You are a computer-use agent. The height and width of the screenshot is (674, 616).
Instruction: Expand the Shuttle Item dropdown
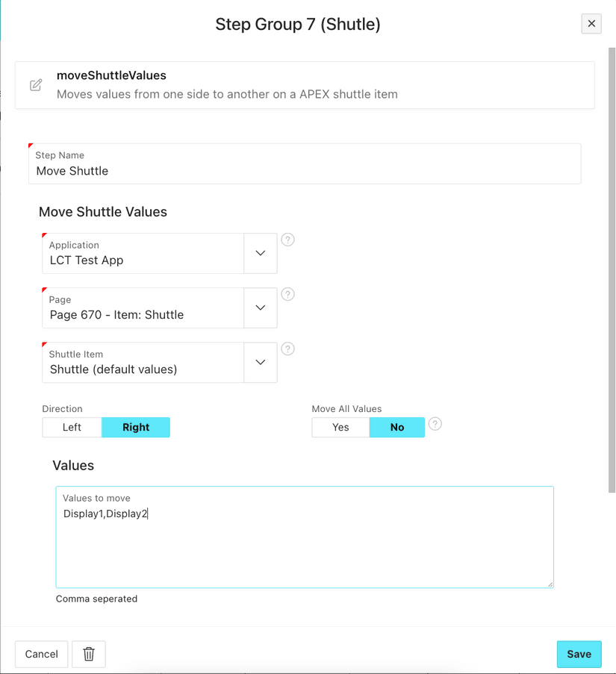260,362
